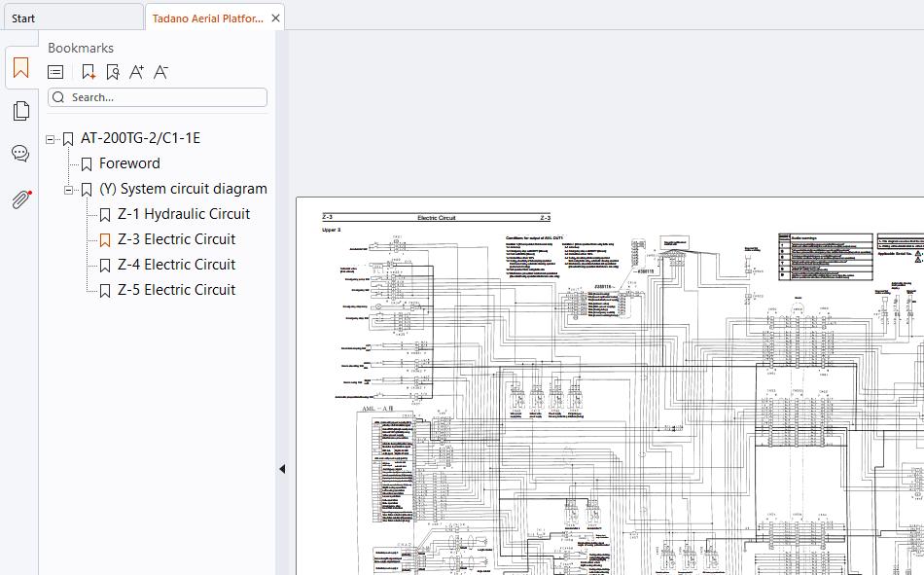924x575 pixels.
Task: Increase bookmark font size with A+
Action: coord(137,72)
